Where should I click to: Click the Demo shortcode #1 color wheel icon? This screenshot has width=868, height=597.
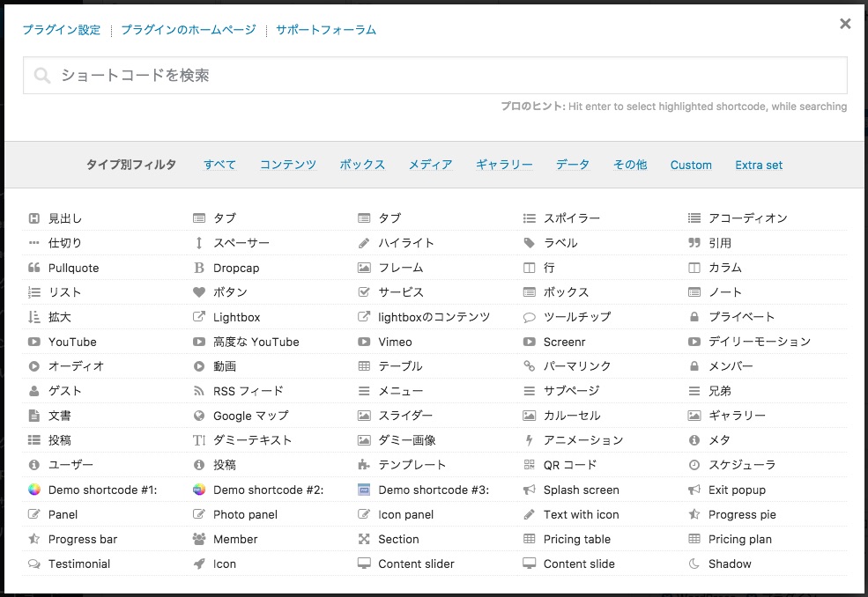pyautogui.click(x=34, y=490)
